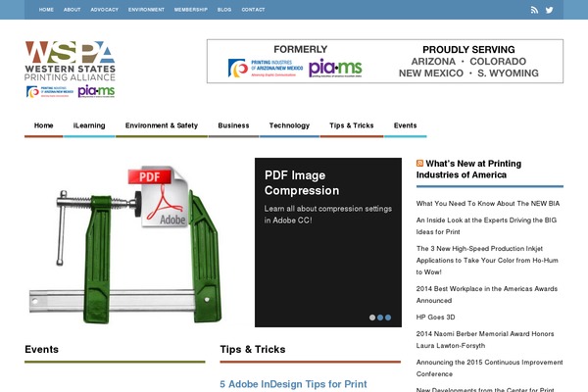The height and width of the screenshot is (392, 588).
Task: Select the third slider dot
Action: click(388, 318)
